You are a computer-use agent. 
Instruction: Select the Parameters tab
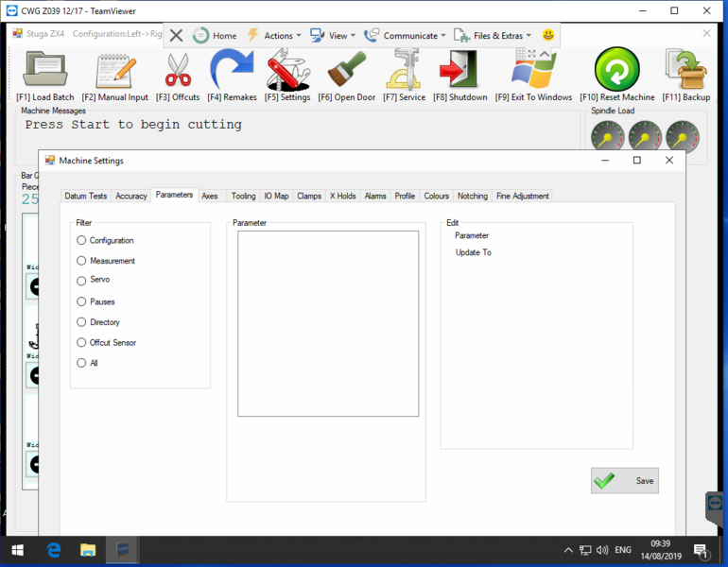pyautogui.click(x=174, y=195)
